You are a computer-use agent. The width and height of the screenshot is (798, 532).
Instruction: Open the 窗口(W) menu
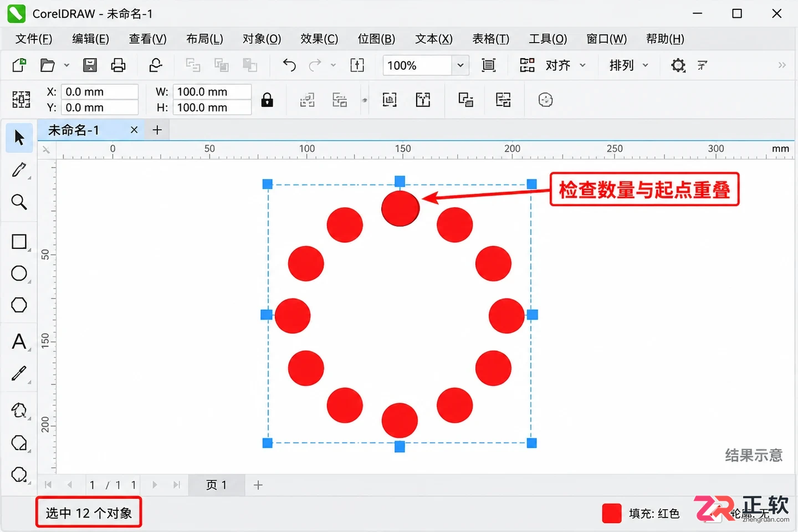606,39
